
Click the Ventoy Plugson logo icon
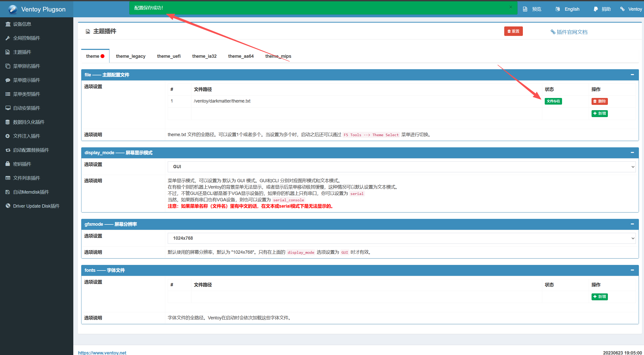12,9
